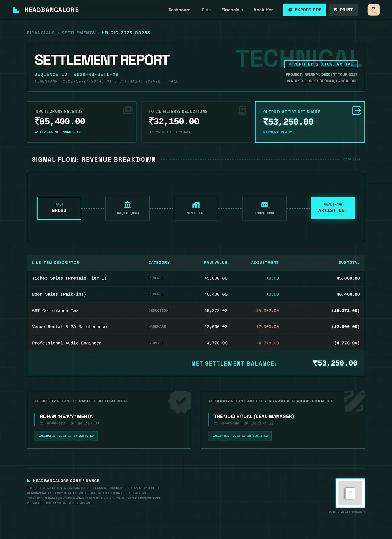Click the Input Gross flow node
Screen dimensions: 392x539
tap(59, 208)
